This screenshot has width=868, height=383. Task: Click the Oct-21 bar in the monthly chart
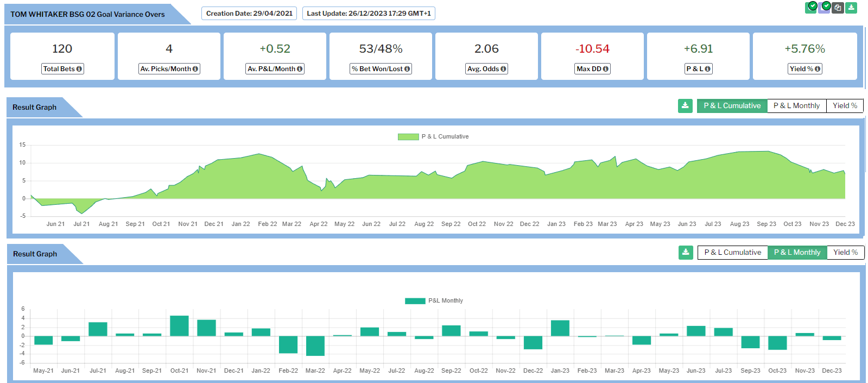179,326
